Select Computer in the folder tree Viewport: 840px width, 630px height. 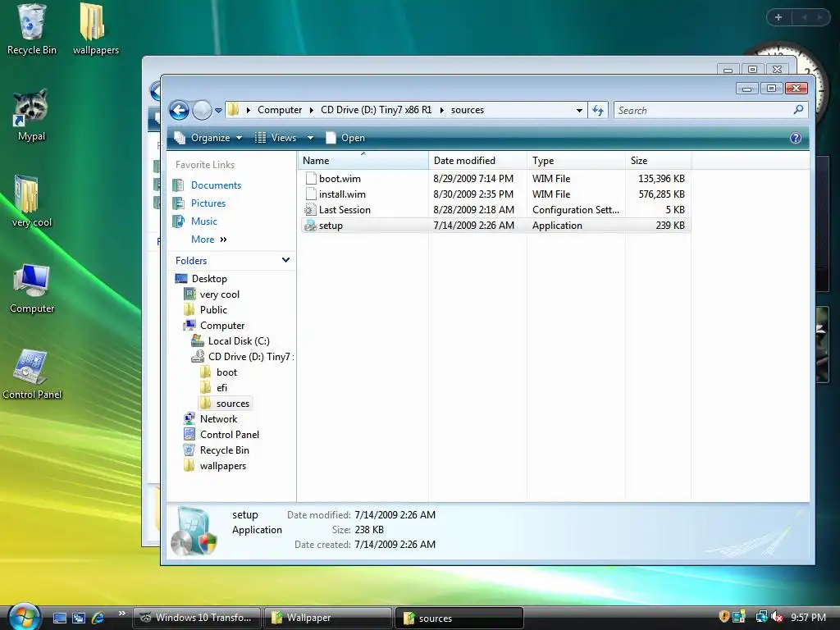214,325
